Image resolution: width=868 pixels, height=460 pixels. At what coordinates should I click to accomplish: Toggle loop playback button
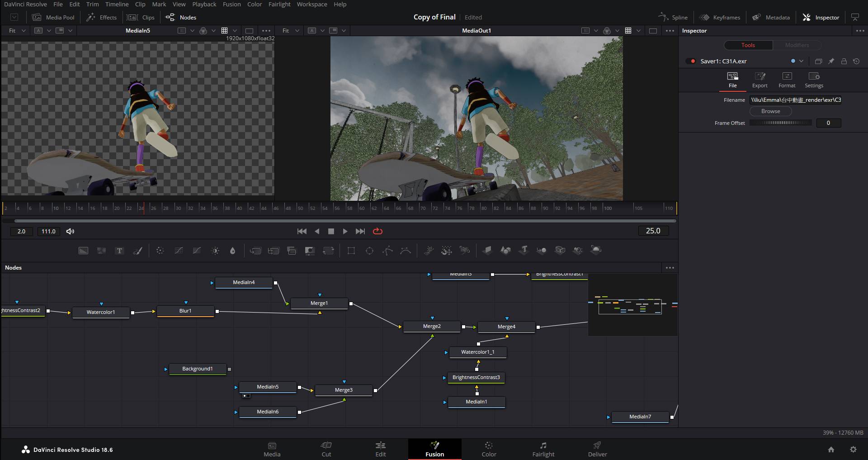tap(377, 231)
